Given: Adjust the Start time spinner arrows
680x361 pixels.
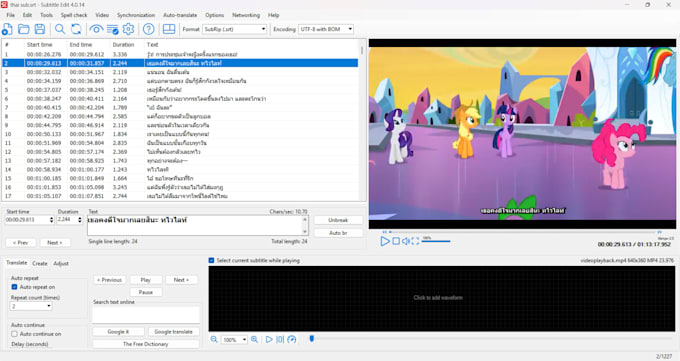Looking at the screenshot, I should click(51, 220).
